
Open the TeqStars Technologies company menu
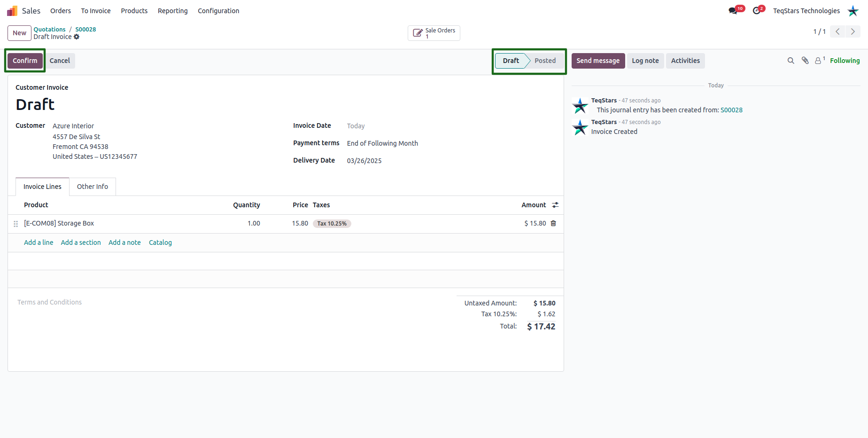point(806,11)
